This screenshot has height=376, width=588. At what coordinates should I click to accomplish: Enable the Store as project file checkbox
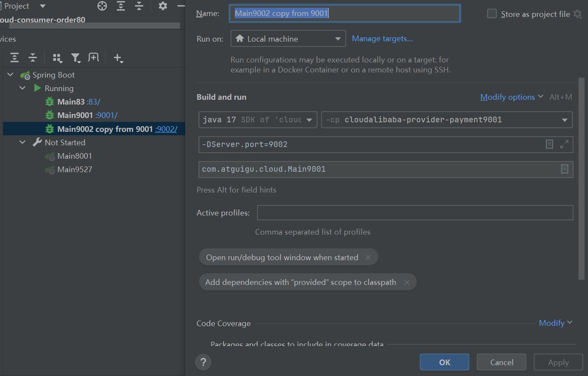coord(492,14)
